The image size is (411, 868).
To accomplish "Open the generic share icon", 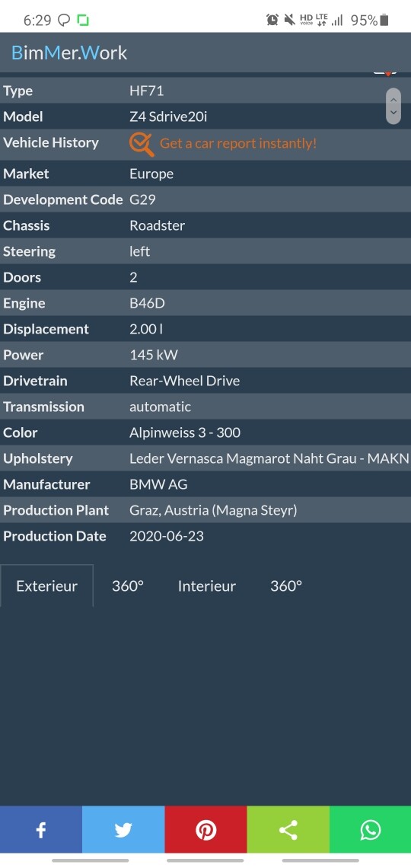I will pos(288,829).
